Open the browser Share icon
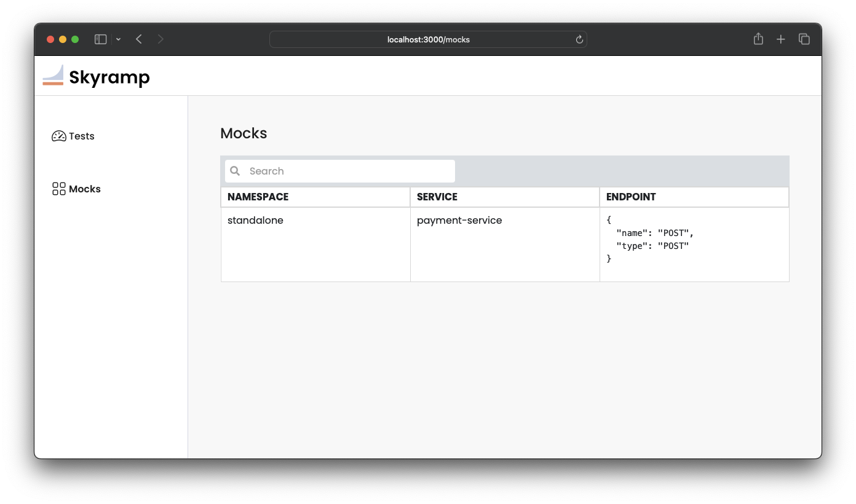This screenshot has height=504, width=856. (758, 39)
